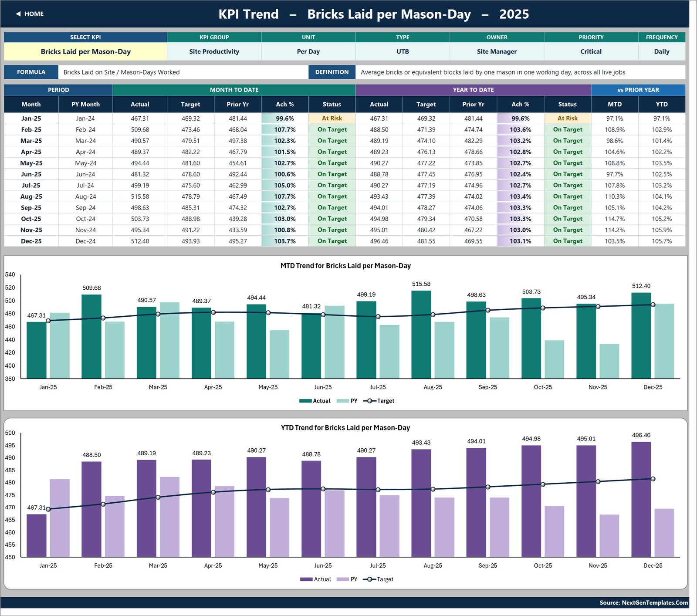The width and height of the screenshot is (697, 616).
Task: Click the back arrow icon beside HOME
Action: pos(18,14)
